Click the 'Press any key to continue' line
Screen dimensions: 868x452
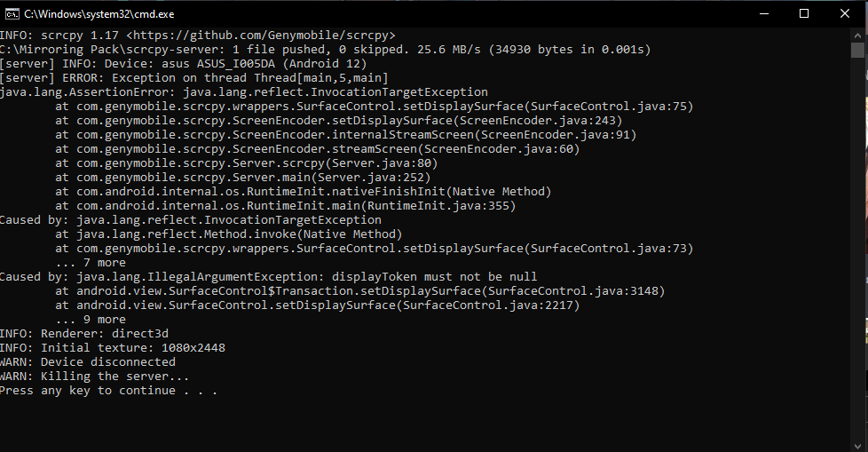108,391
